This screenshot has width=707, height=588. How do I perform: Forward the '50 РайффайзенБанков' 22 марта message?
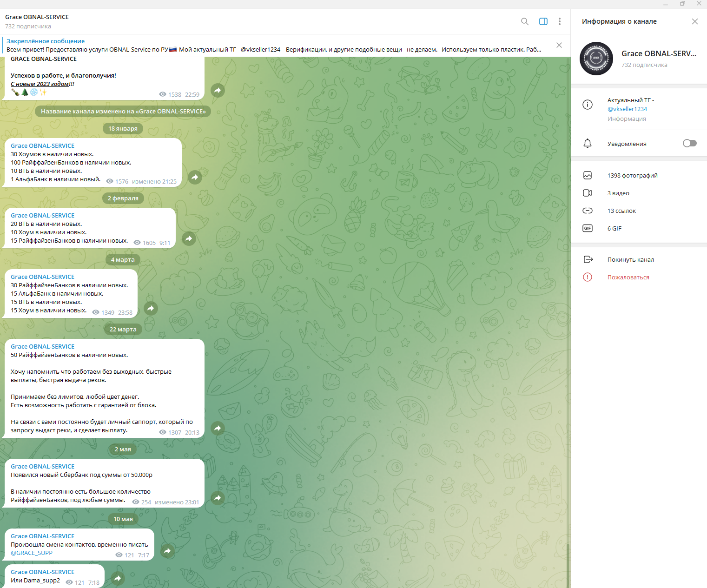coord(218,428)
